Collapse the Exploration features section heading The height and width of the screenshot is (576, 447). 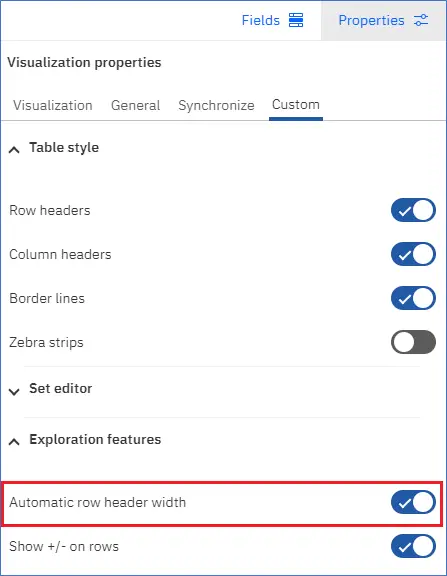[x=95, y=440]
